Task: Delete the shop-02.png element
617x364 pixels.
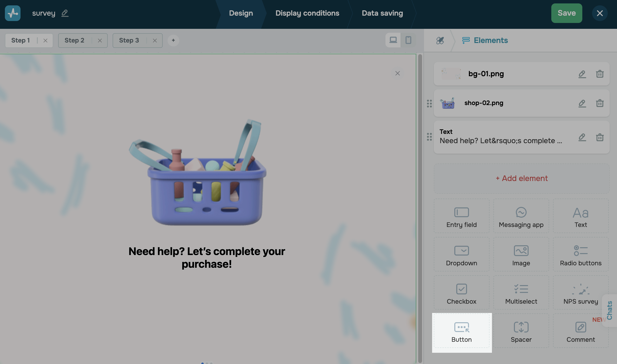Action: (600, 103)
